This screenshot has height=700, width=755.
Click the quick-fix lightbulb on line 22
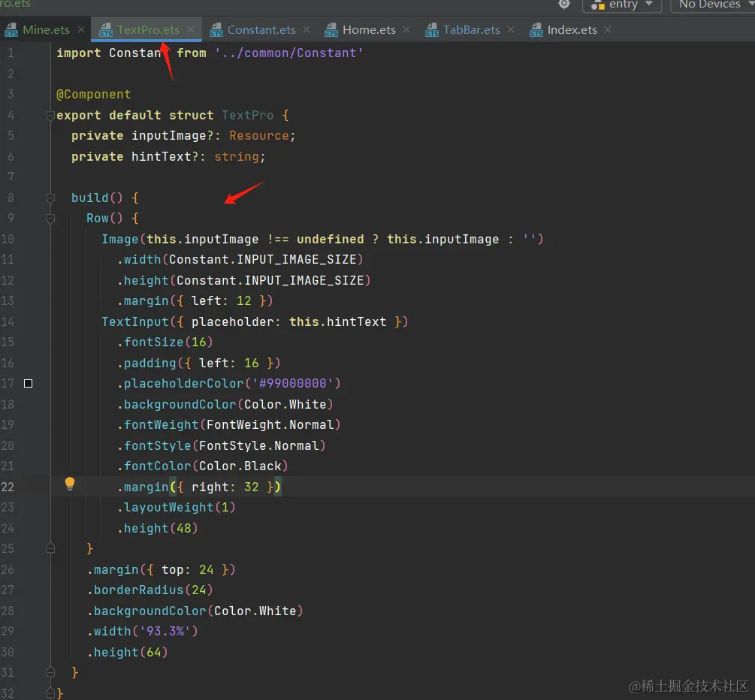click(x=70, y=484)
